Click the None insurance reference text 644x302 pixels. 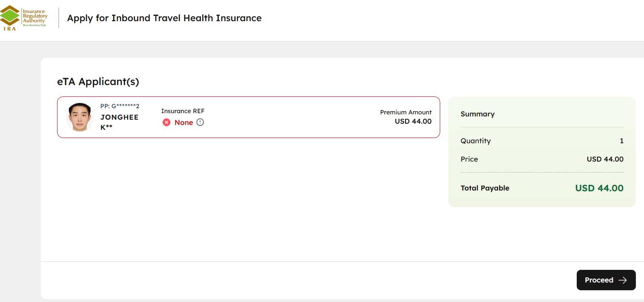[x=184, y=123]
